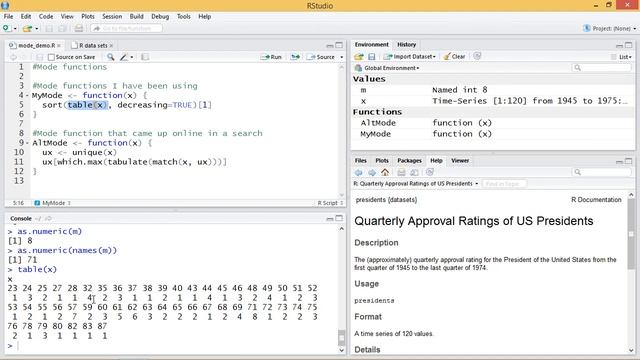Click the Compile Notebook icon in editor toolbar
This screenshot has width=640, height=360.
point(144,57)
